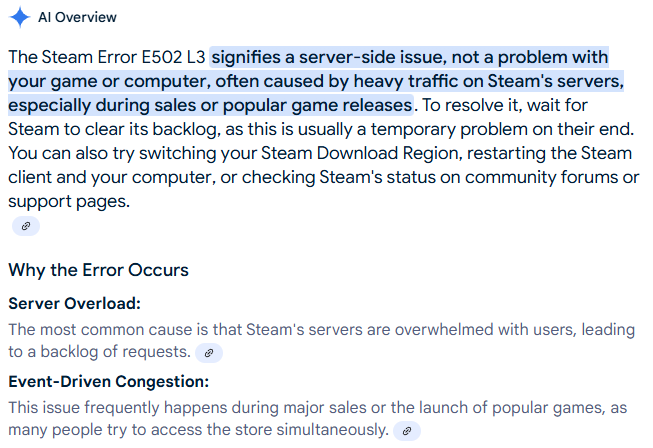
Task: Click the "Event-Driven Congestion:" bold subheading
Action: [x=109, y=381]
